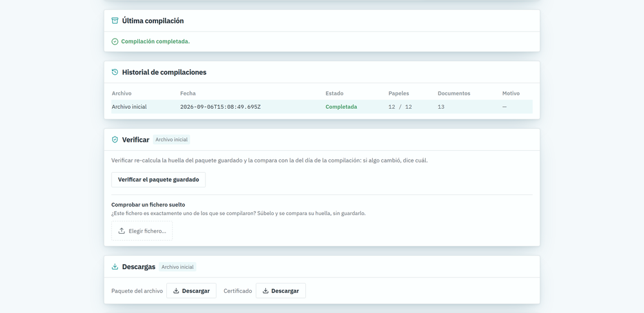Click the Papeles column header

399,93
